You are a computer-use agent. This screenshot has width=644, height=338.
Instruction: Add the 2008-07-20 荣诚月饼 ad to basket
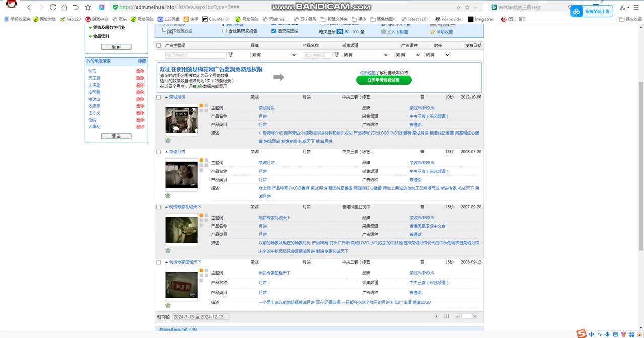168,195
